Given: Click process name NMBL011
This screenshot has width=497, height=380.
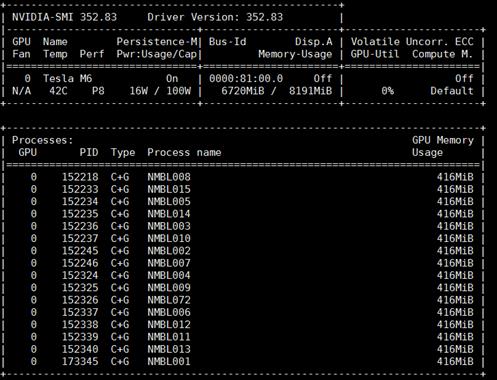Looking at the screenshot, I should click(169, 337).
